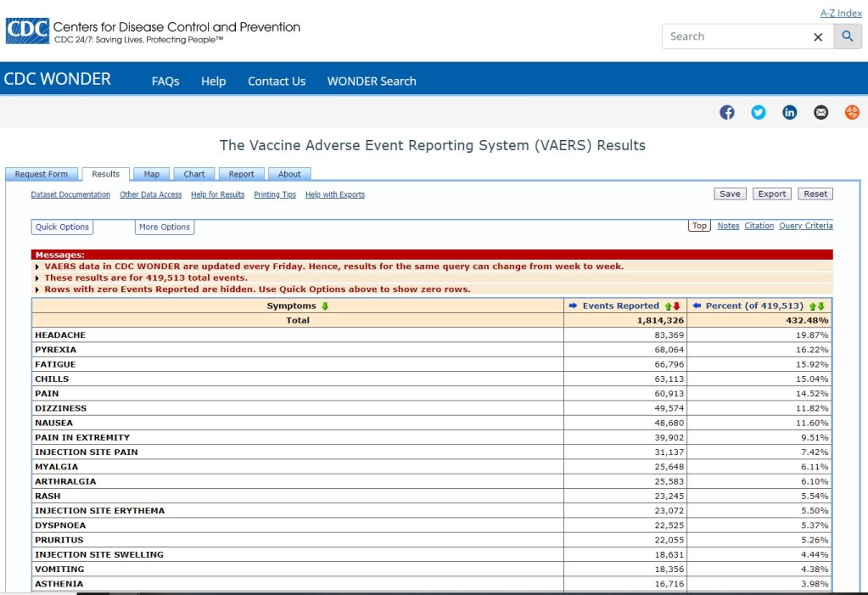Open Help in the navigation bar
This screenshot has width=868, height=595.
click(213, 81)
